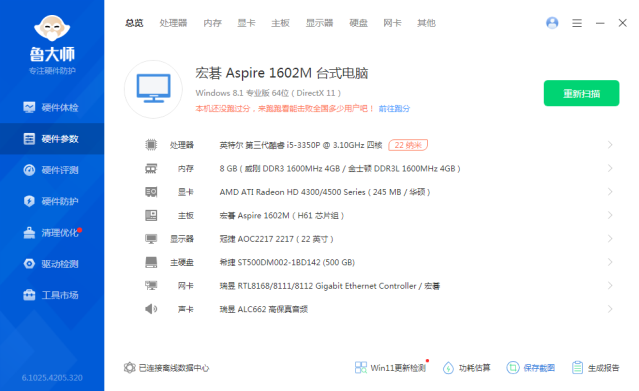Expand the 内存 row chevron
This screenshot has width=639, height=391.
[610, 168]
